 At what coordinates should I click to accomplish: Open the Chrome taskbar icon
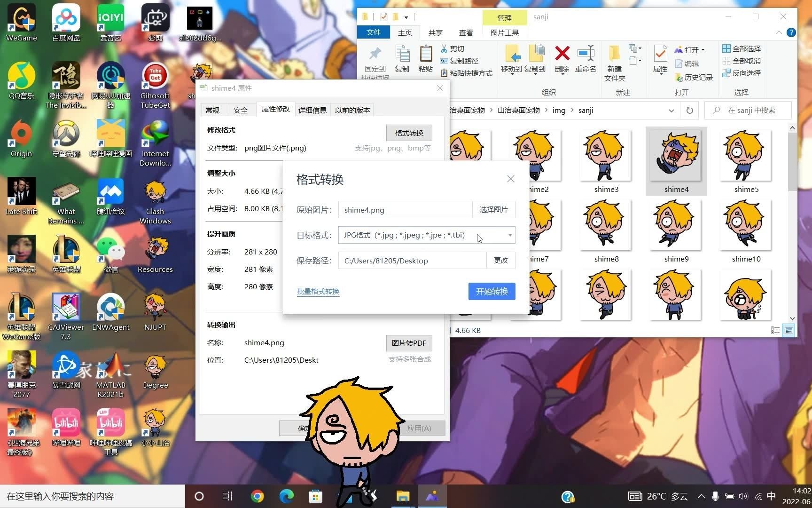[257, 496]
